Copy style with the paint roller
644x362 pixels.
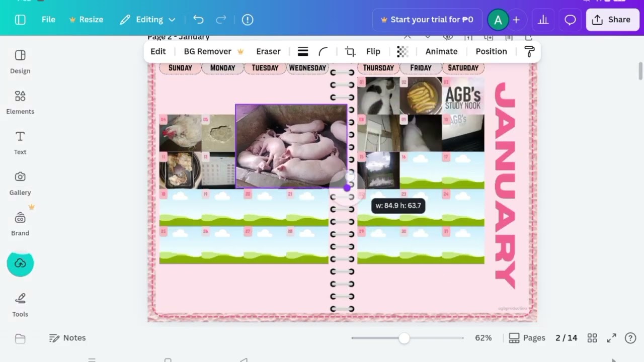point(529,51)
